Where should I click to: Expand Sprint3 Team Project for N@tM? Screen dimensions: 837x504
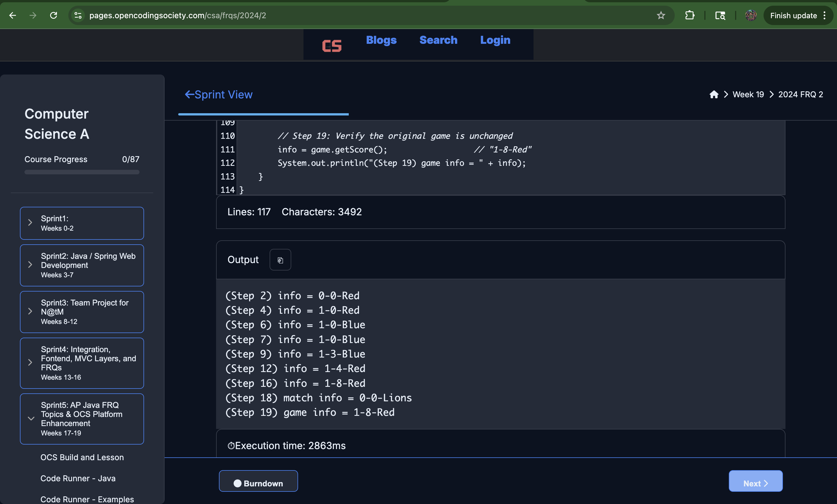click(81, 311)
